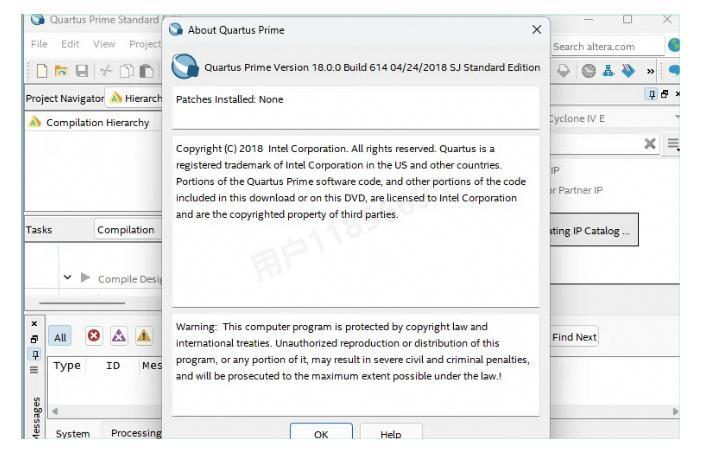Toggle the Messages panel pin
Viewport: 701px width, 454px height.
(35, 355)
